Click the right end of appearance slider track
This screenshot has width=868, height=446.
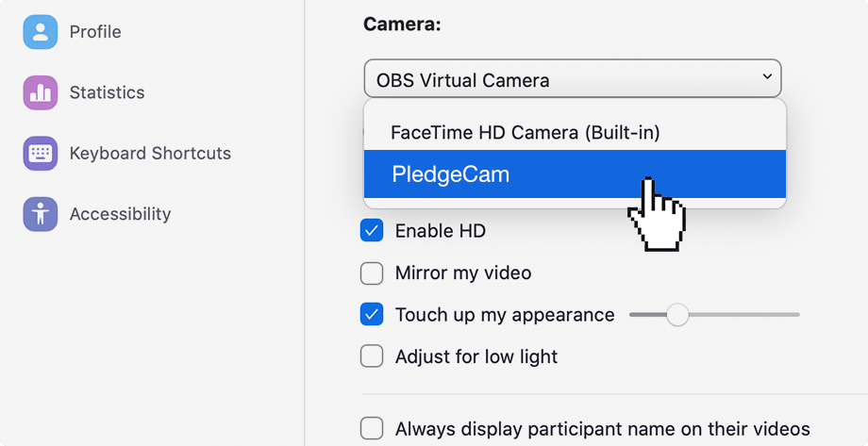pyautogui.click(x=796, y=315)
